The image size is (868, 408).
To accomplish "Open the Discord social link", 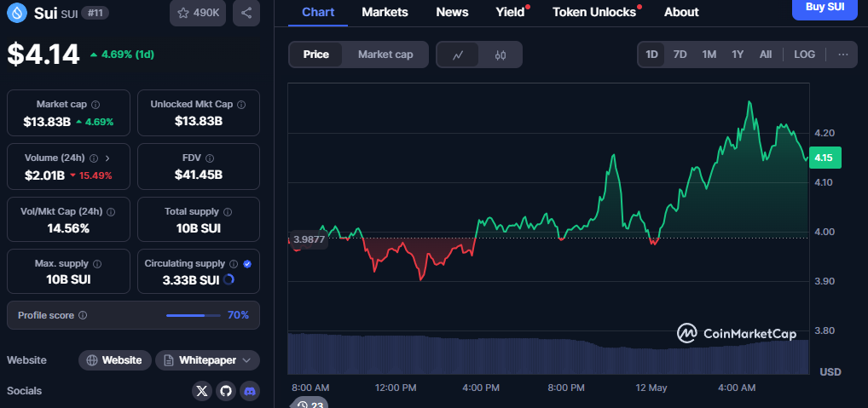I will tap(250, 391).
